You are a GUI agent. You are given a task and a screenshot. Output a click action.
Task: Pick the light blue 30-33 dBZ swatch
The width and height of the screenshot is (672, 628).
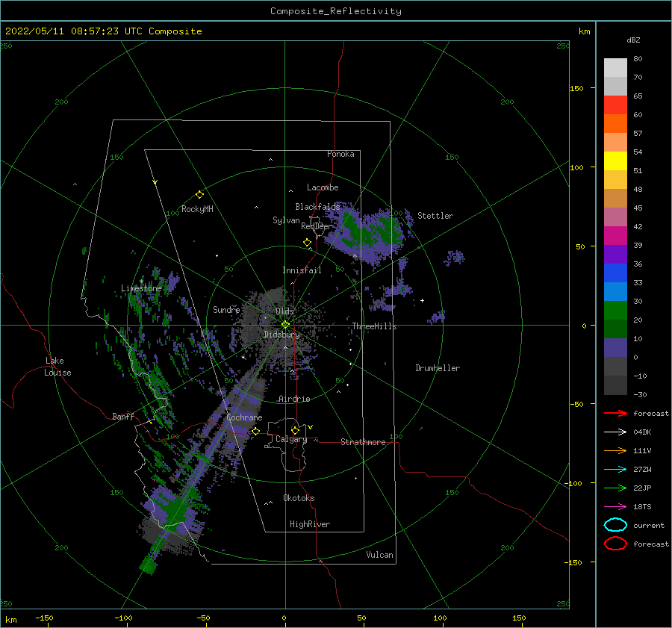click(615, 292)
